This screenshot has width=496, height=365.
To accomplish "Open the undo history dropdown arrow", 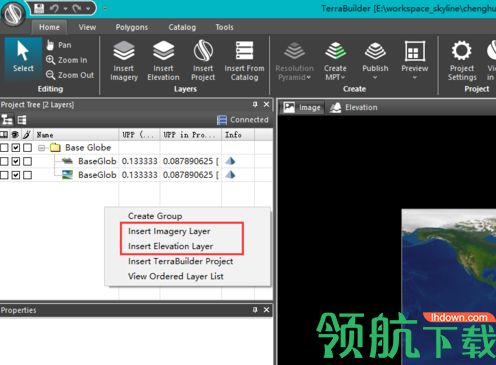I will (65, 8).
